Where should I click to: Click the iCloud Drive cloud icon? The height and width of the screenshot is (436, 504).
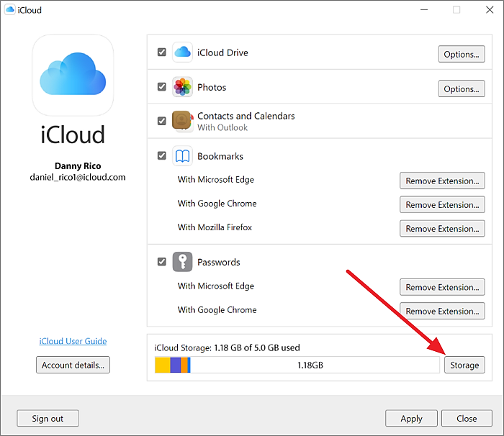point(183,53)
